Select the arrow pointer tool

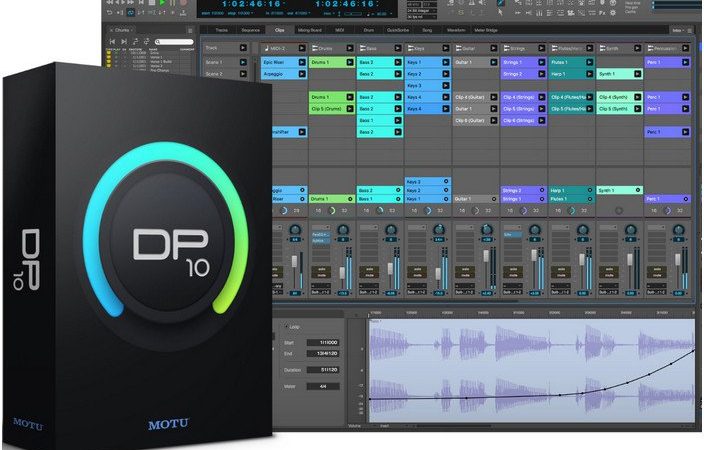500,12
